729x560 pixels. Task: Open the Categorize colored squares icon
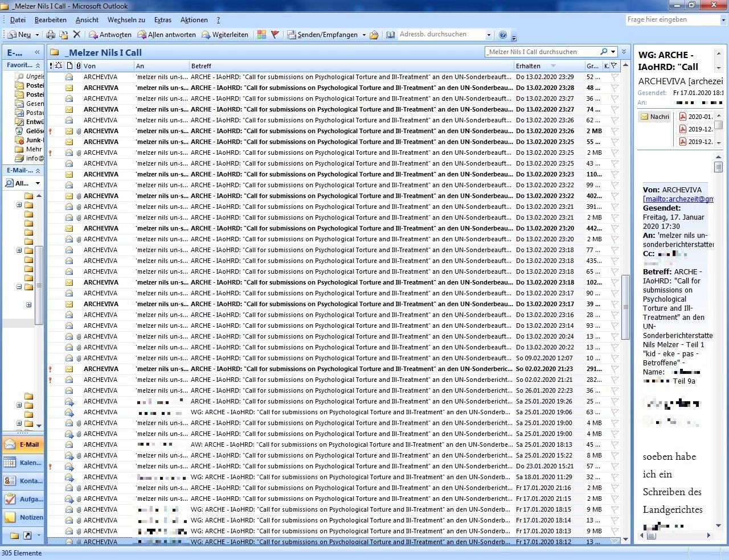pos(261,35)
